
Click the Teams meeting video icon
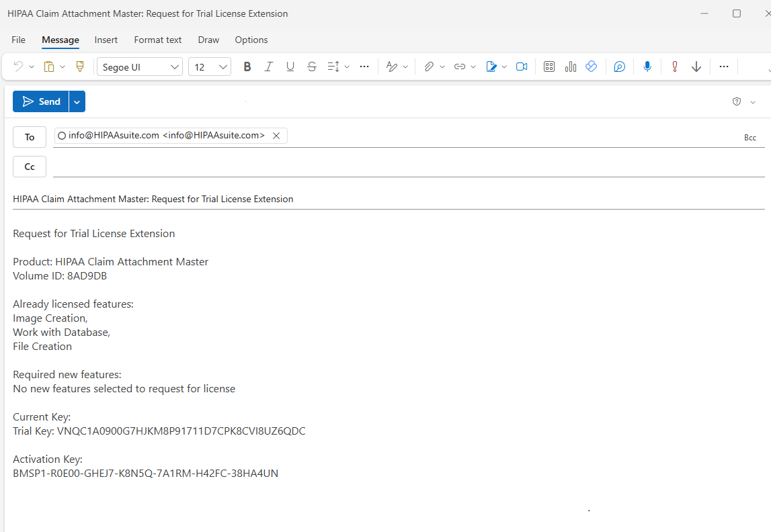pos(522,66)
